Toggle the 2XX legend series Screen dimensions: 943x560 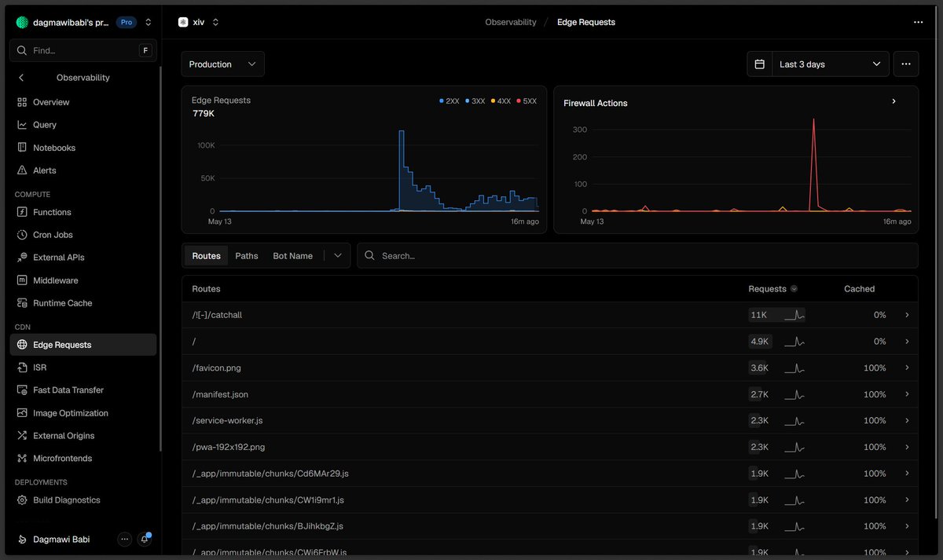(x=449, y=101)
